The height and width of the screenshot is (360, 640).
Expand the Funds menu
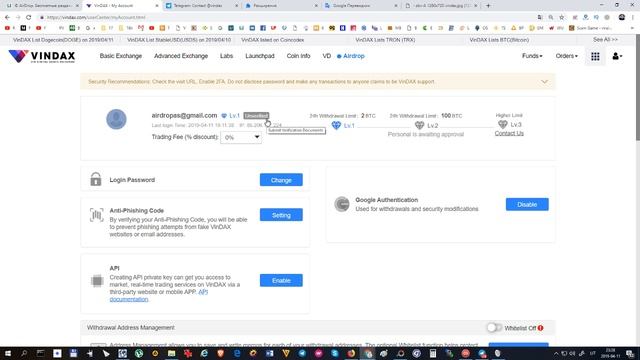coord(532,56)
